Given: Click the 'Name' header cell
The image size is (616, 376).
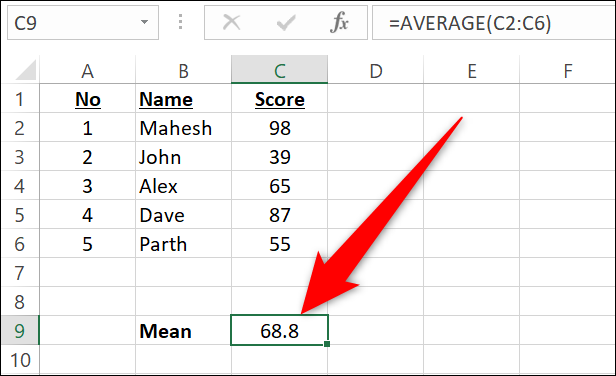Looking at the screenshot, I should [x=183, y=98].
